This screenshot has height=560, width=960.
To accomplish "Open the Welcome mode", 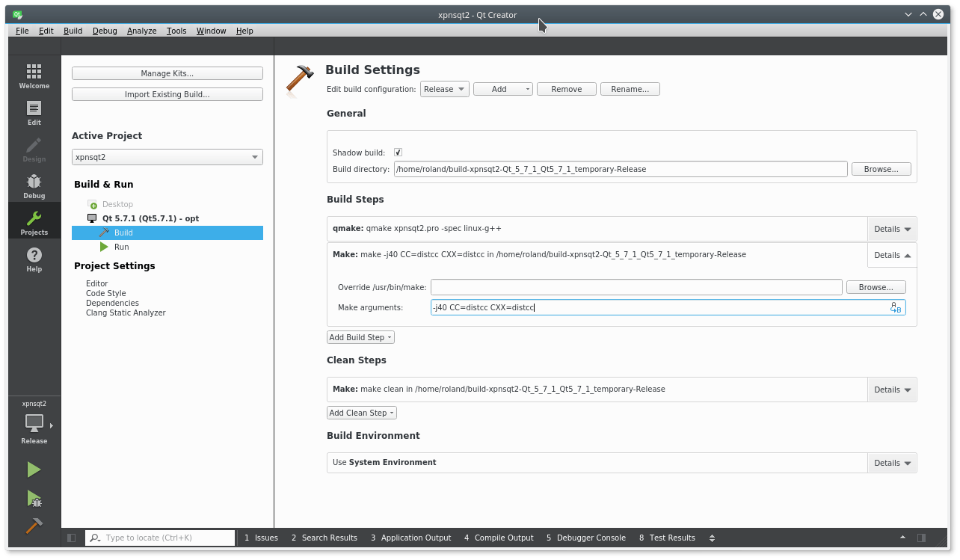I will [34, 75].
